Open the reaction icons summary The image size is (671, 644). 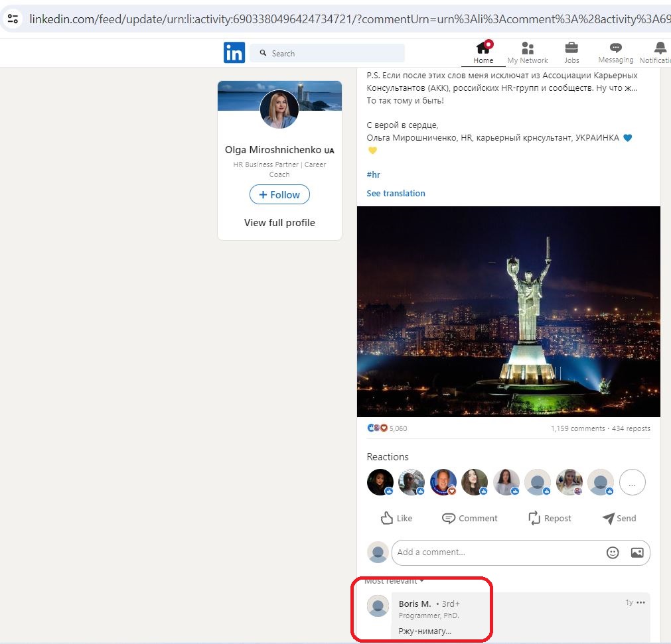click(x=378, y=428)
